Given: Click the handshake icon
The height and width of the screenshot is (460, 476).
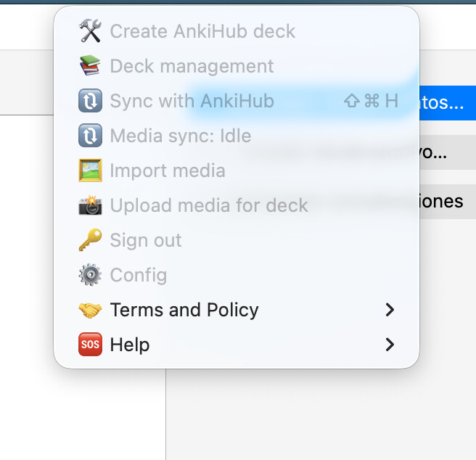Looking at the screenshot, I should pyautogui.click(x=90, y=310).
